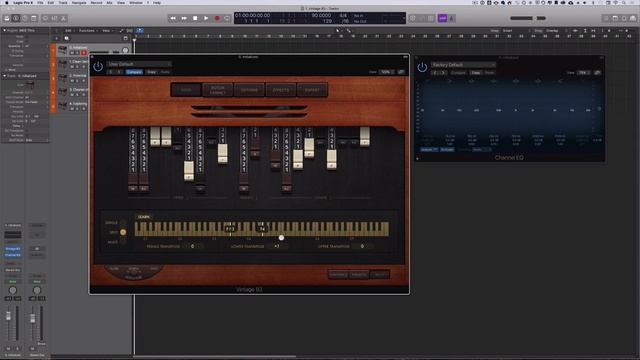Open the Mix menu in menu bar
The image size is (640, 360).
point(109,2)
